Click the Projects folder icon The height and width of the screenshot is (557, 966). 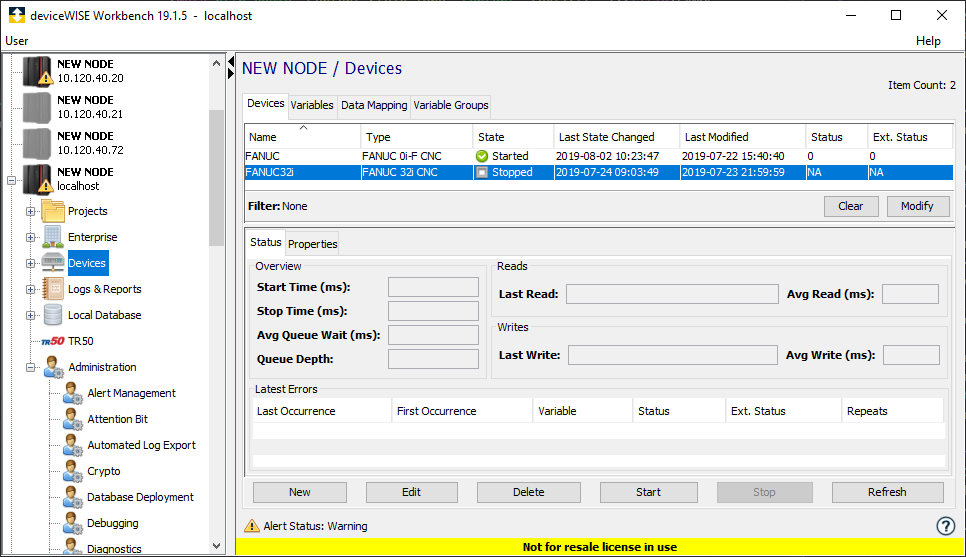pyautogui.click(x=53, y=211)
